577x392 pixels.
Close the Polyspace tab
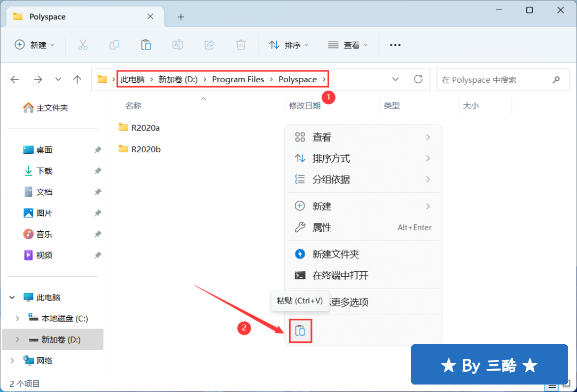(x=150, y=17)
